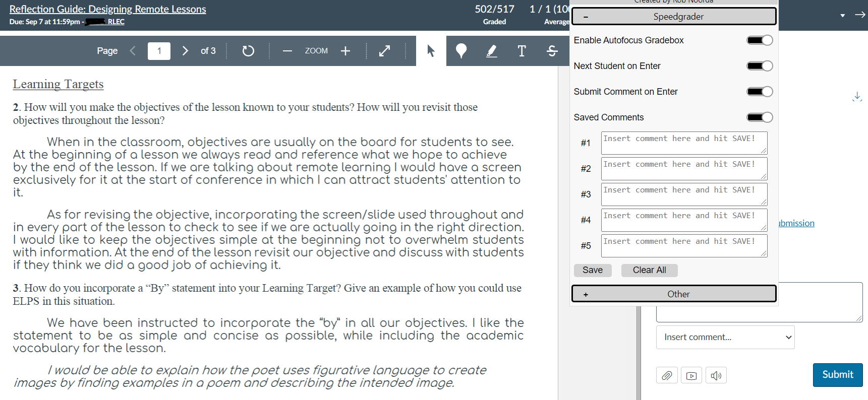This screenshot has width=868, height=400.
Task: Toggle Next Student on Enter switch
Action: click(x=760, y=66)
